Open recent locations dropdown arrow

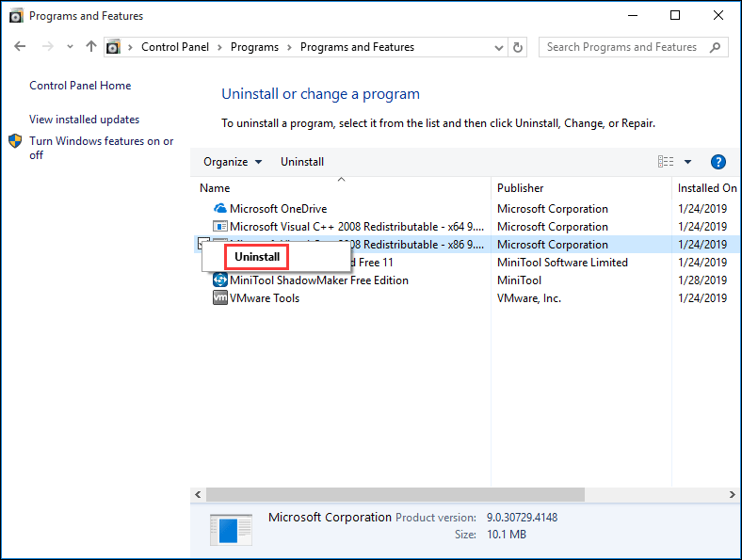70,46
